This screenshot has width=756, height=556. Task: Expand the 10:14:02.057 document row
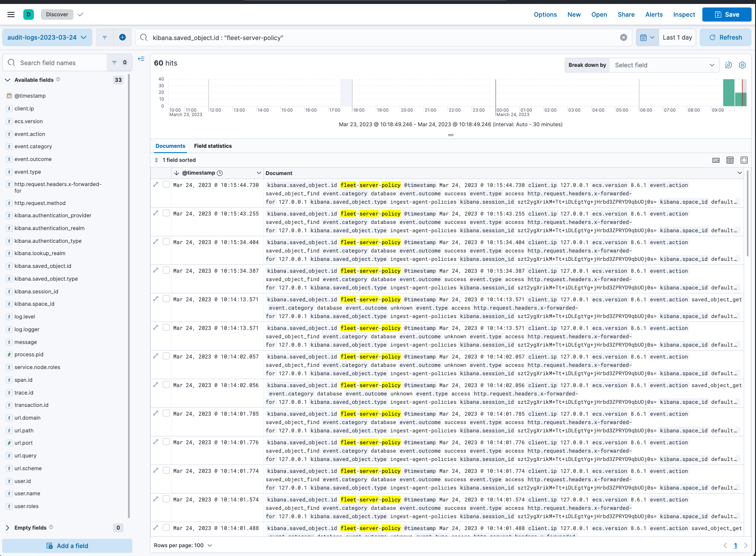point(156,356)
